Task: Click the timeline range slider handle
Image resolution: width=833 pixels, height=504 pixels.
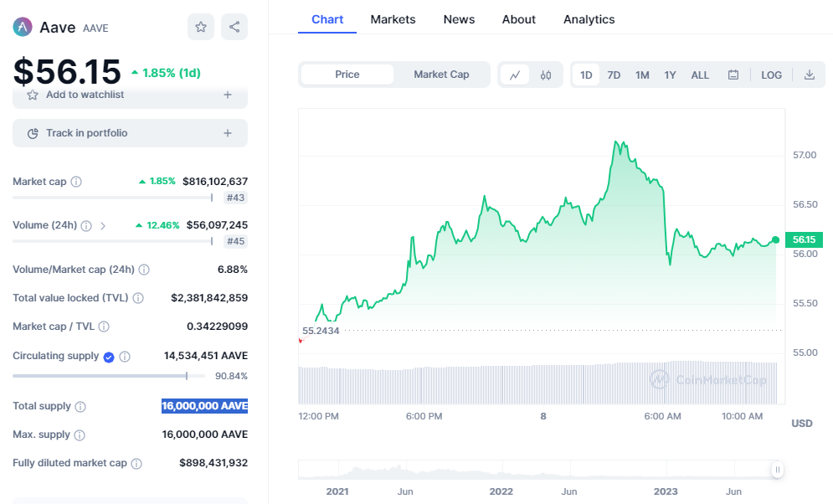Action: click(x=777, y=470)
